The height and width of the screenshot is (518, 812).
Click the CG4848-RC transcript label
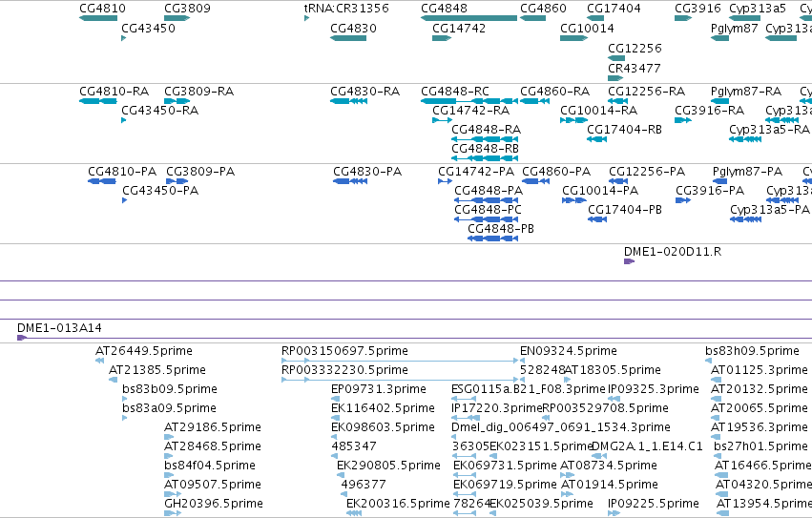point(455,92)
